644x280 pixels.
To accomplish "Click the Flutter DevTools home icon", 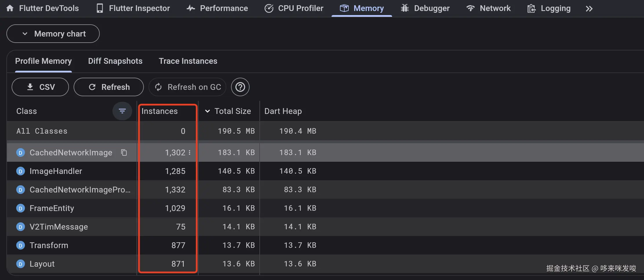I will coord(10,8).
